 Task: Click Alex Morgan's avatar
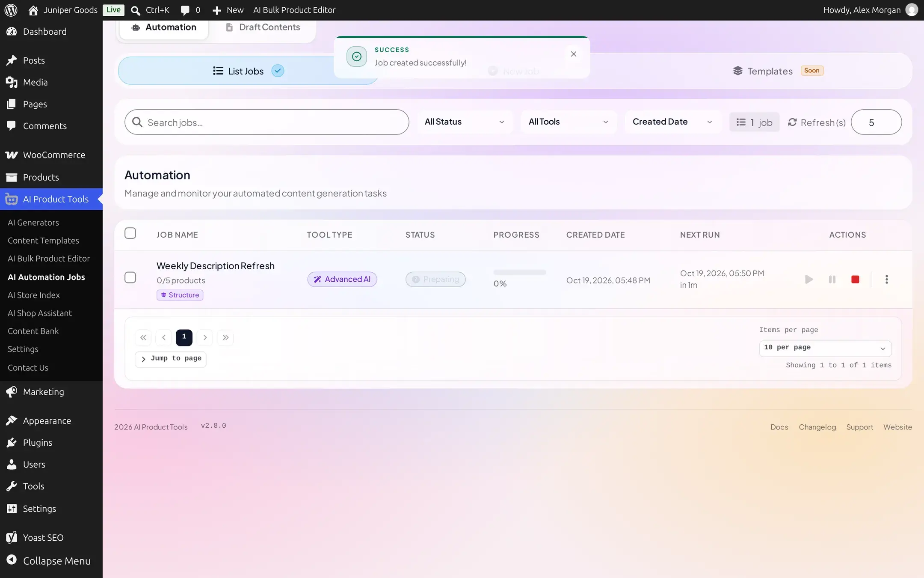pyautogui.click(x=912, y=10)
